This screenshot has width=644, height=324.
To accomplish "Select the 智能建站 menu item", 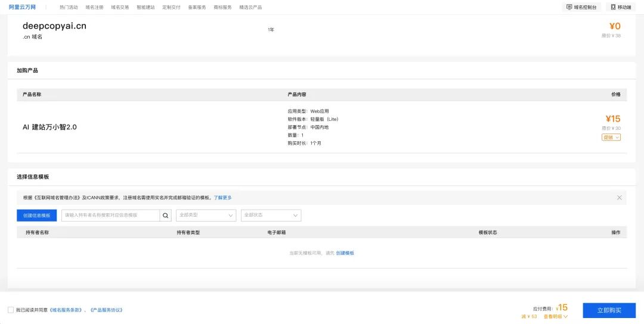I will tap(146, 7).
